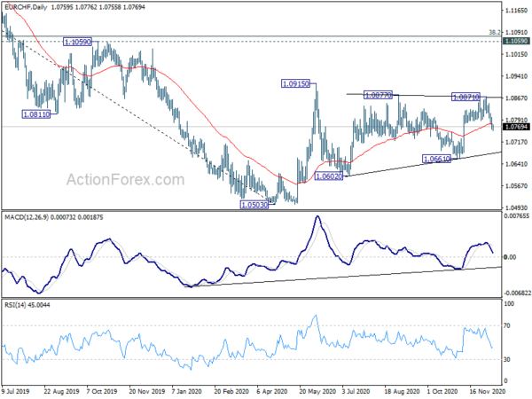Click the 1.10590 price label at top
532x399 pixels.
pyautogui.click(x=78, y=42)
